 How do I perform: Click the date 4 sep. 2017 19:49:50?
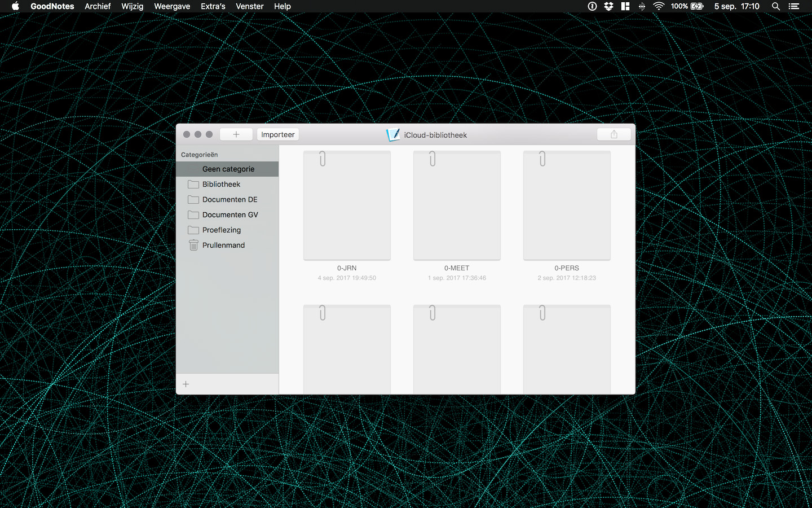[347, 278]
